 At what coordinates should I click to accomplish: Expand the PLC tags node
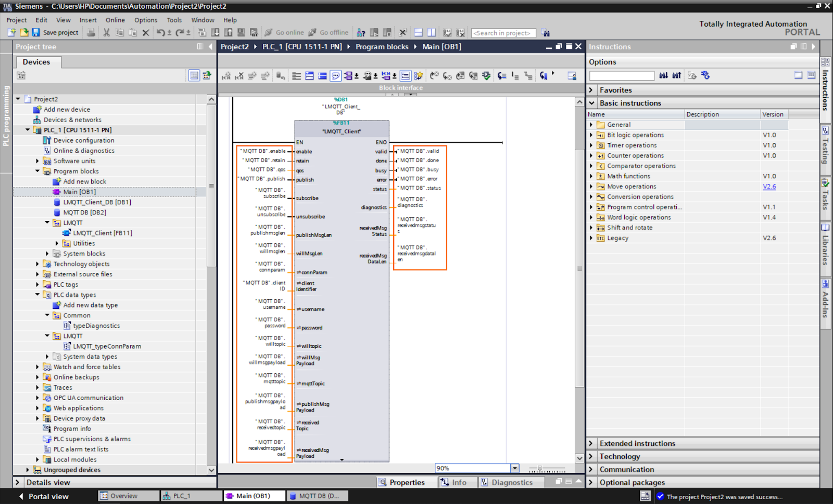point(37,285)
